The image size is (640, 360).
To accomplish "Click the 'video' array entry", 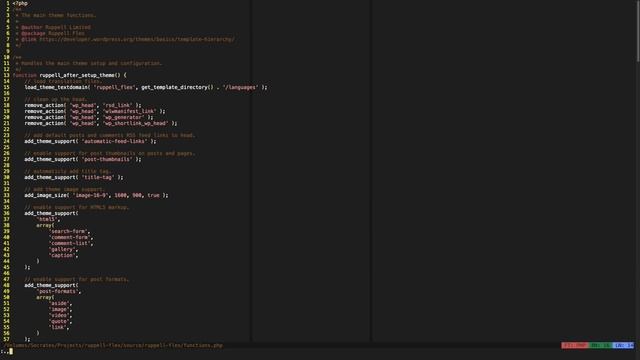I will [60, 316].
